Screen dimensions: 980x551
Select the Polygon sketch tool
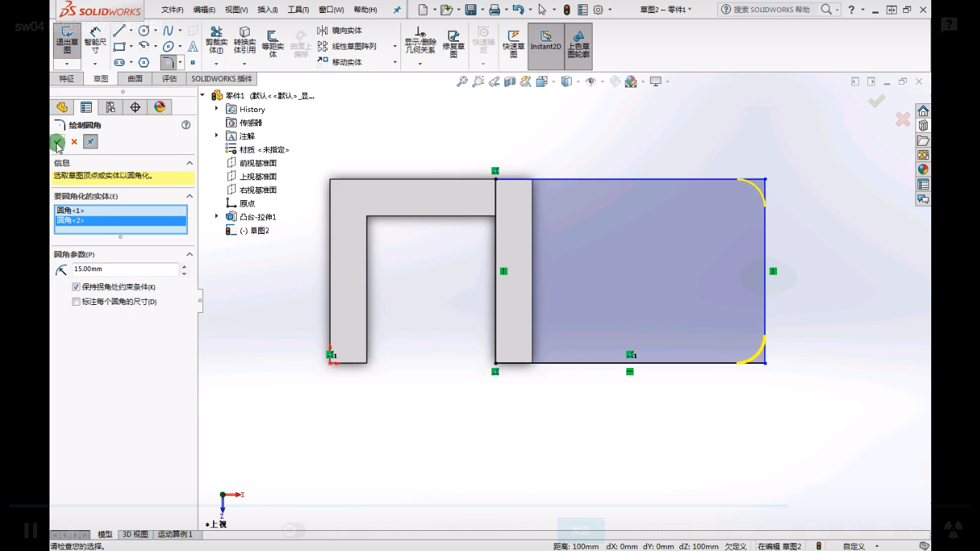coord(144,62)
